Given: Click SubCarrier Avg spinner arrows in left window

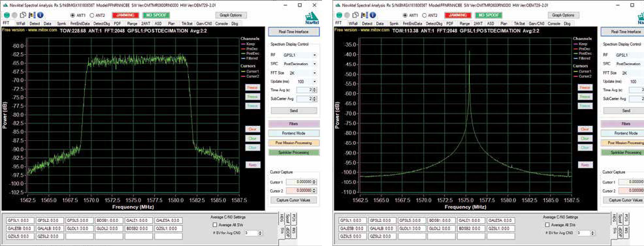Looking at the screenshot, I should pos(315,99).
